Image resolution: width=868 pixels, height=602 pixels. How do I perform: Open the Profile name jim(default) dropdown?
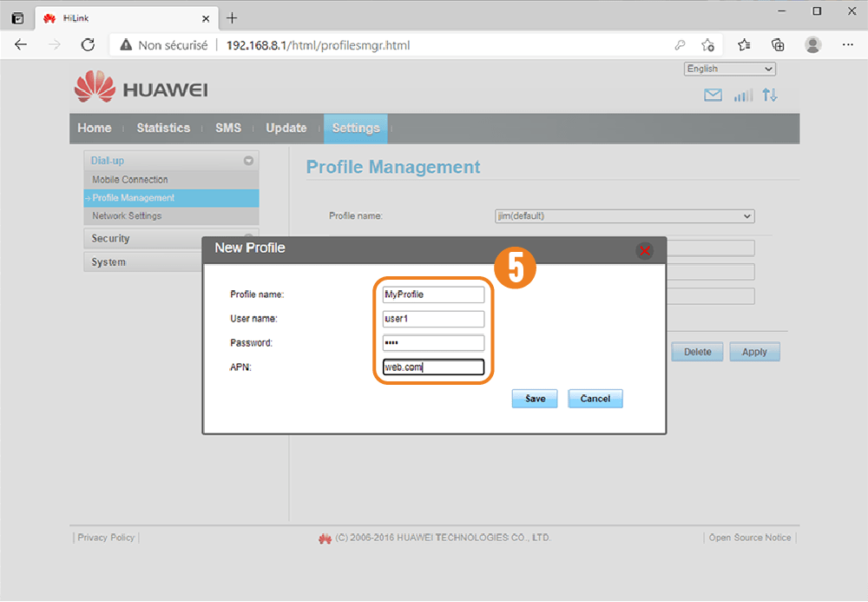pos(624,216)
